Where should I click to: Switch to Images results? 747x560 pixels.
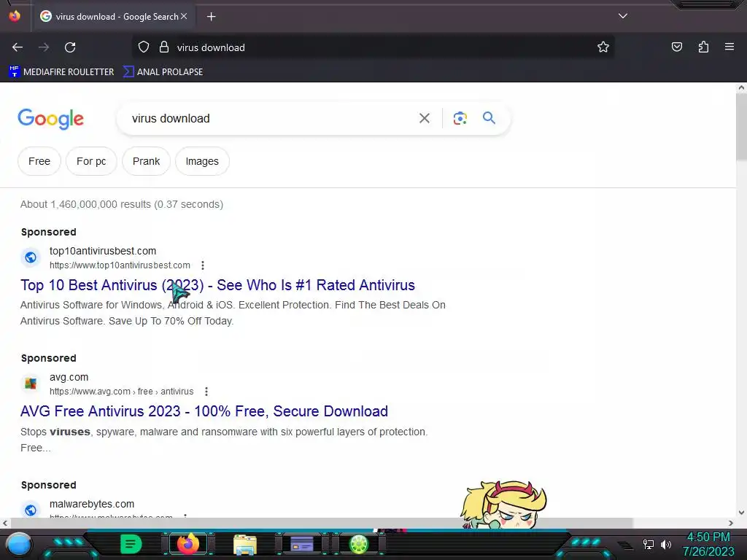[202, 161]
